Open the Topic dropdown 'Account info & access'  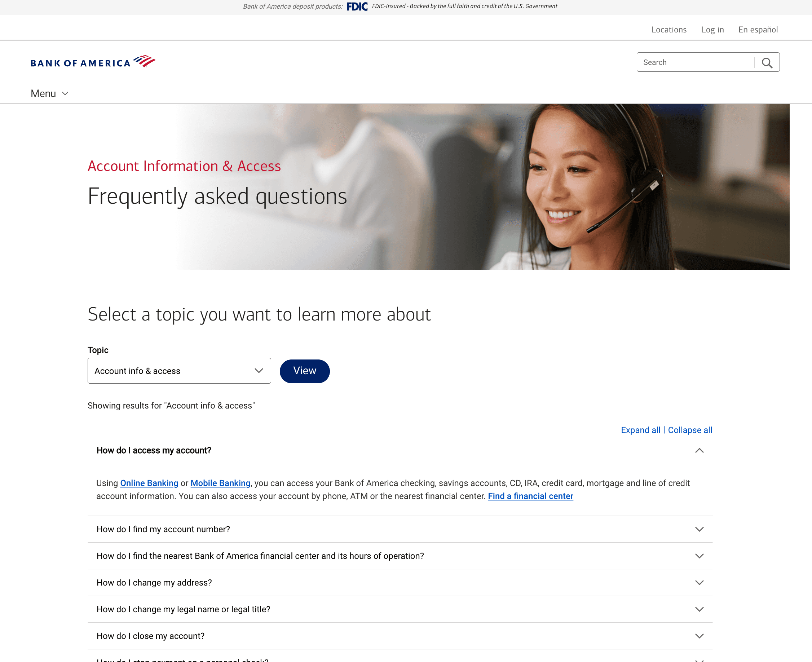(x=179, y=371)
